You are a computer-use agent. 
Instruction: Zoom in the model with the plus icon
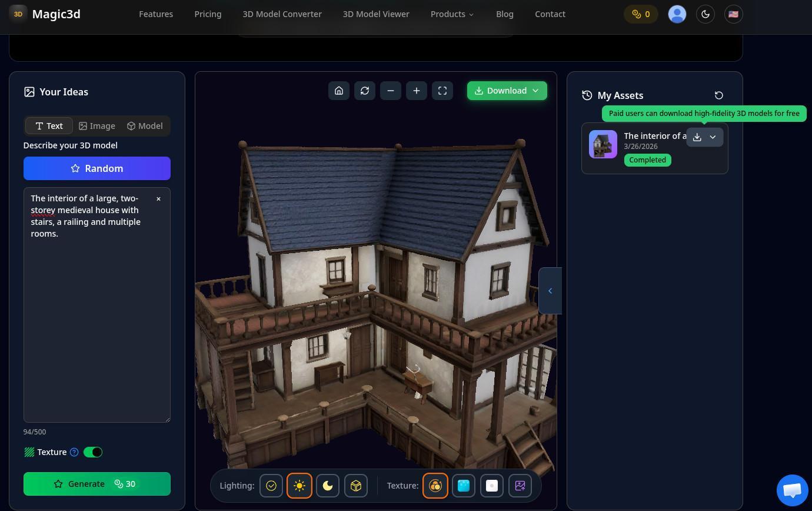(x=417, y=91)
